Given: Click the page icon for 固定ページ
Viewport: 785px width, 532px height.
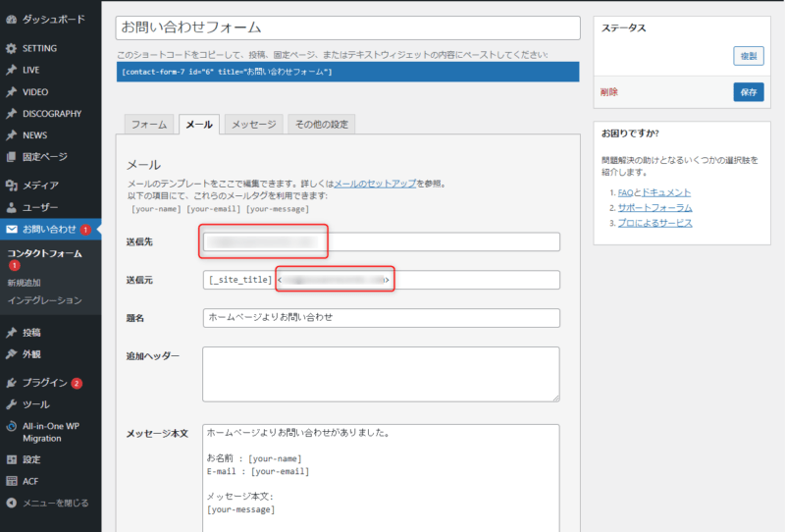Looking at the screenshot, I should [x=11, y=156].
